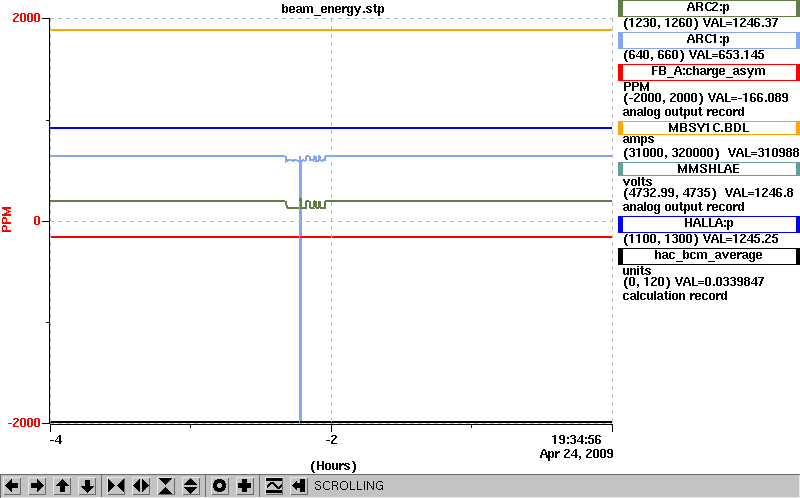The height and width of the screenshot is (498, 800).
Task: Click the plus sign toolbar button
Action: [x=245, y=486]
